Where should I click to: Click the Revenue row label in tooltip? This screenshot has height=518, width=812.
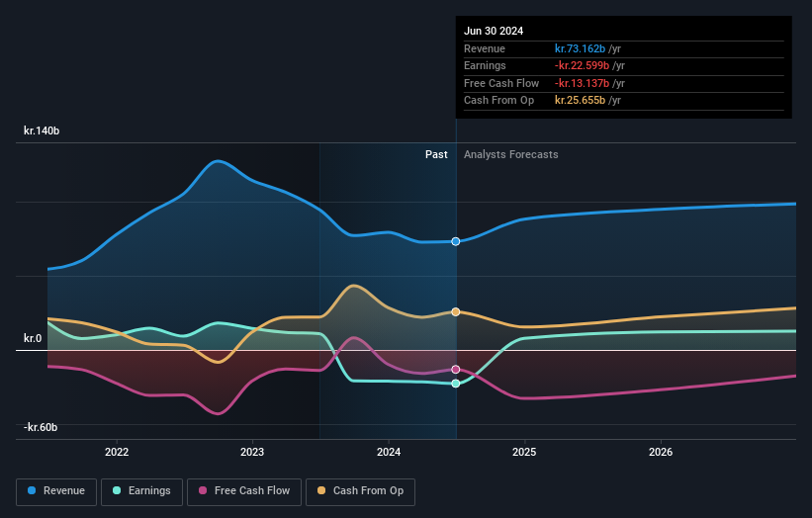(x=485, y=48)
